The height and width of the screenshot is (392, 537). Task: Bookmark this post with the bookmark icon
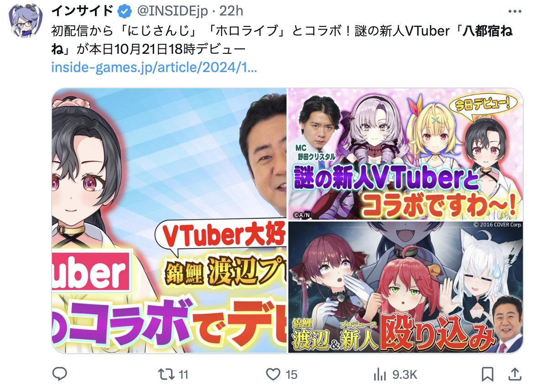[x=487, y=374]
